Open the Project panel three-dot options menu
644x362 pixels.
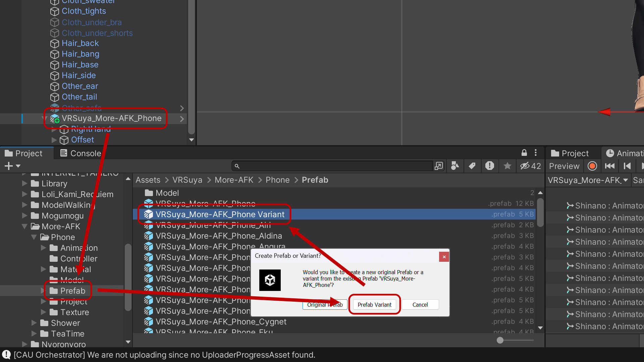[x=536, y=153]
